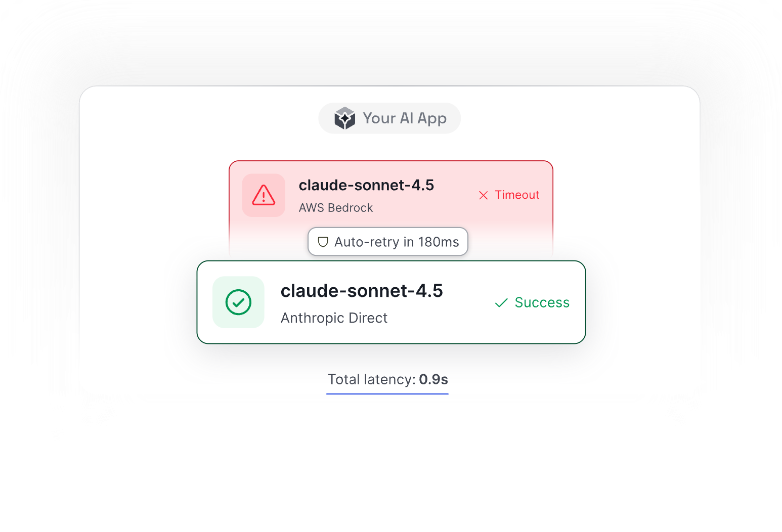Click the Anthropic Direct provider label
Image resolution: width=782 pixels, height=532 pixels.
pyautogui.click(x=334, y=318)
